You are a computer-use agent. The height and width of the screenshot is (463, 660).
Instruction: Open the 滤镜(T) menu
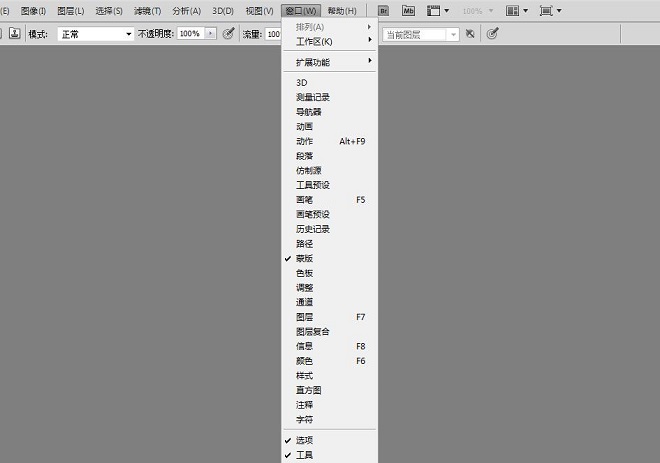pyautogui.click(x=149, y=10)
